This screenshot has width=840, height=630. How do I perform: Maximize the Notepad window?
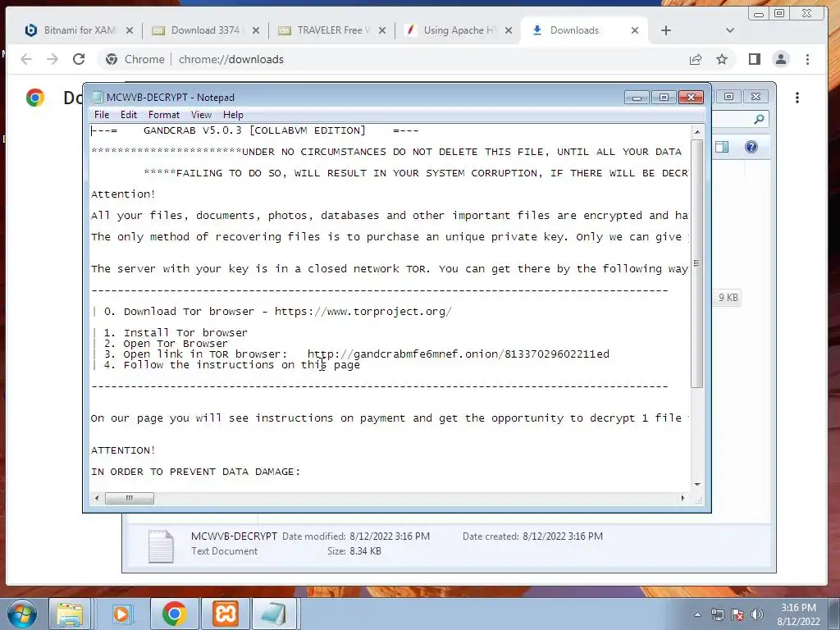tap(664, 97)
